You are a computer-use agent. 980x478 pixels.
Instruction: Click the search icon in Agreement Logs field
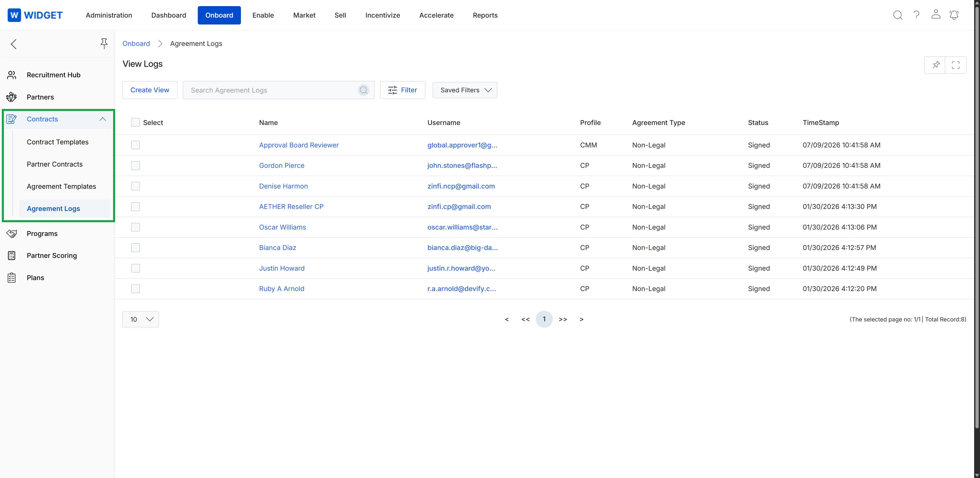363,90
